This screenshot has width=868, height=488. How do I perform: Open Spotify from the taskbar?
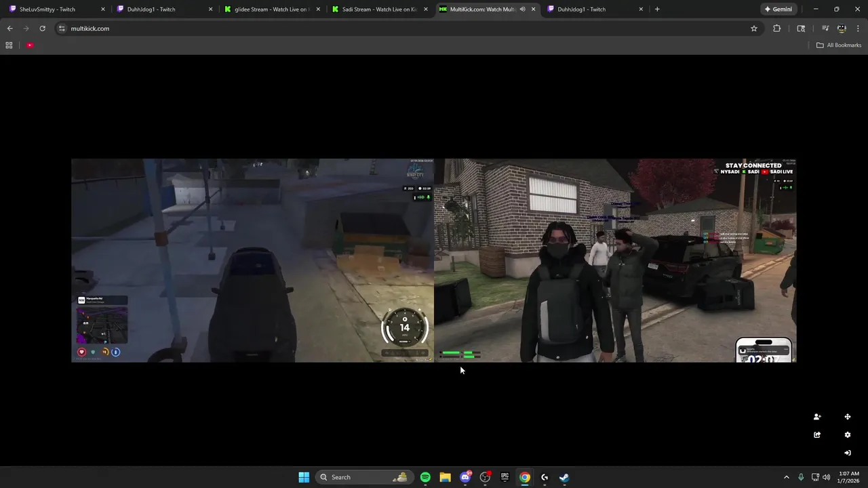[425, 477]
